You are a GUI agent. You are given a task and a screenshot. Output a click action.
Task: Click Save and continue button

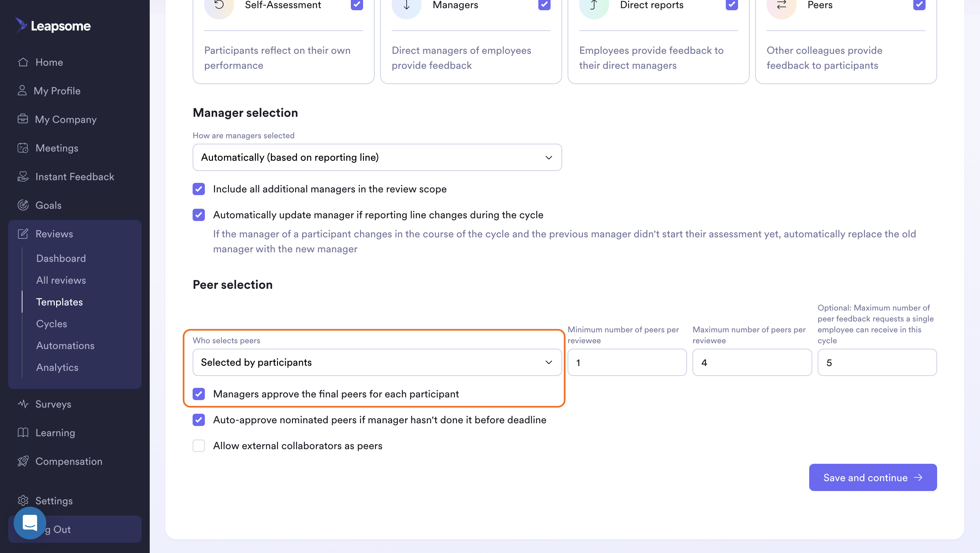873,477
